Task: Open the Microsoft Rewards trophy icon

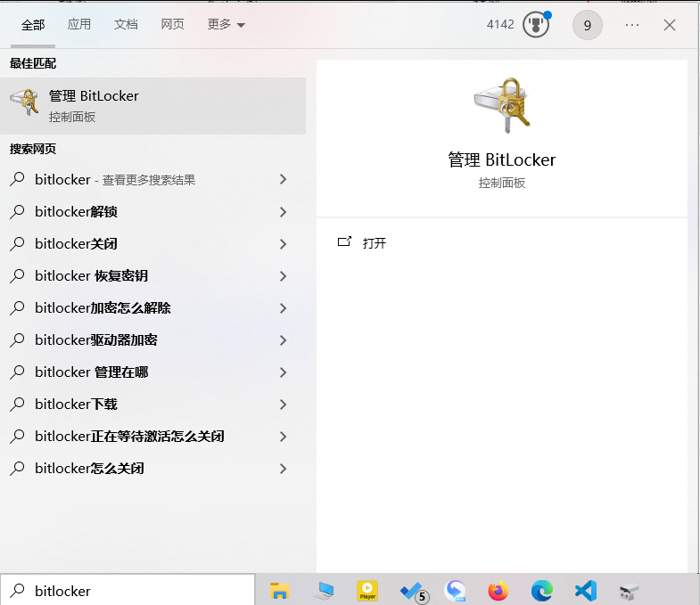Action: (537, 25)
